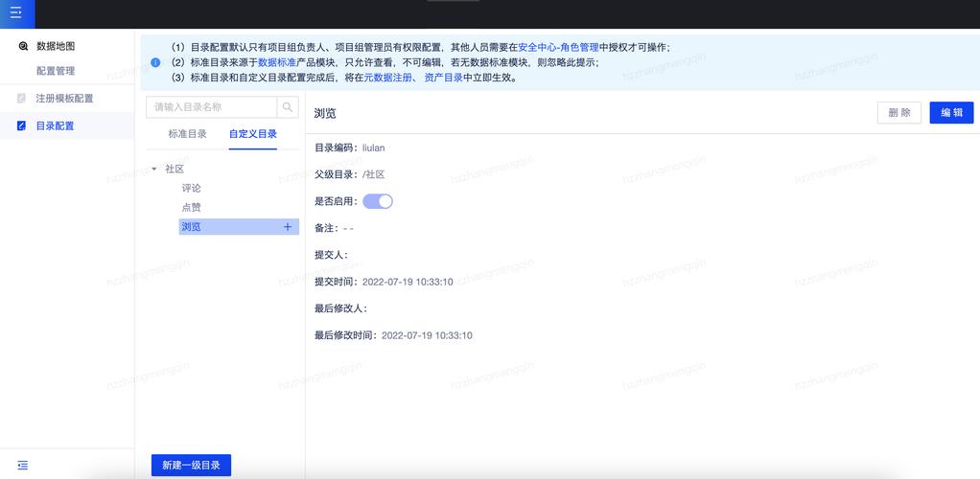Open the 资产目录 link
The height and width of the screenshot is (479, 980).
pos(443,78)
